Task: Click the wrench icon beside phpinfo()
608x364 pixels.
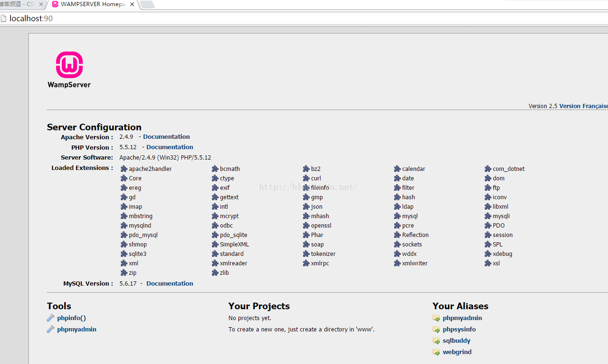Action: 51,318
